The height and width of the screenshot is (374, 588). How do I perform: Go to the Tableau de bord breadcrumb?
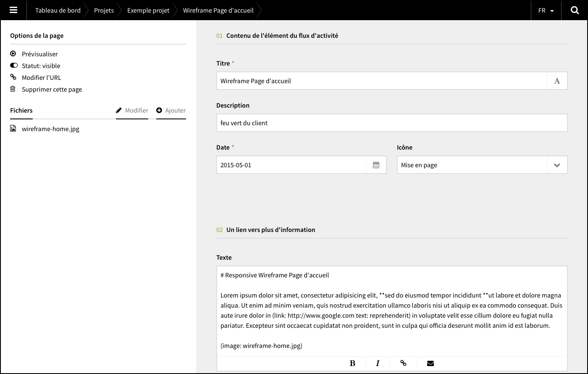pos(58,10)
